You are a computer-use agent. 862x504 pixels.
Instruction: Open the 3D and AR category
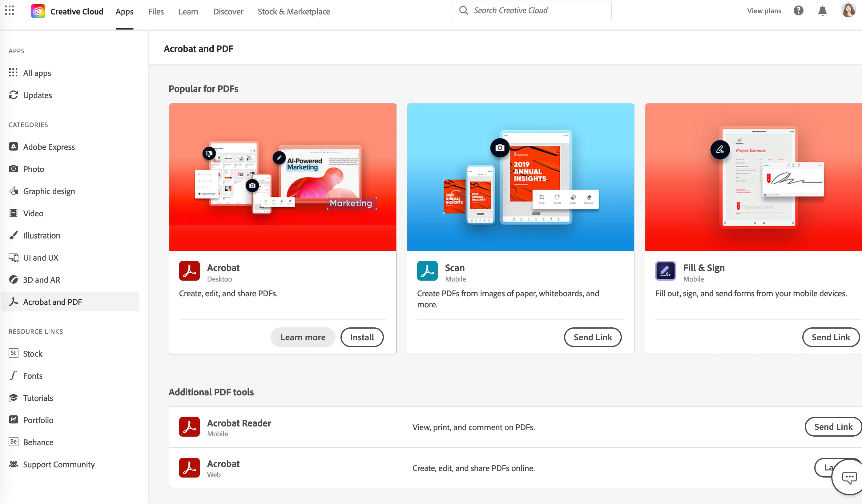click(x=41, y=280)
